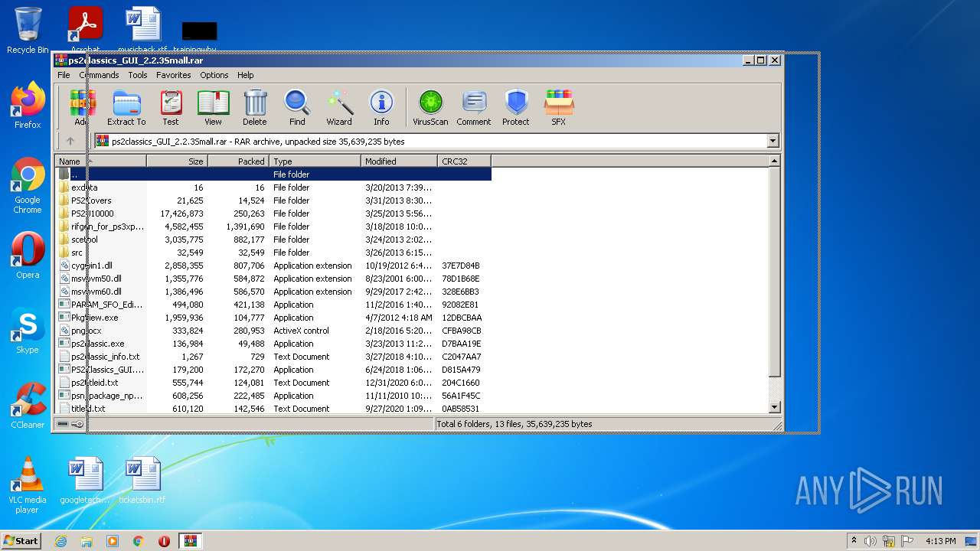The width and height of the screenshot is (980, 551).
Task: Open Google Chrome desktop shortcut
Action: [x=28, y=185]
